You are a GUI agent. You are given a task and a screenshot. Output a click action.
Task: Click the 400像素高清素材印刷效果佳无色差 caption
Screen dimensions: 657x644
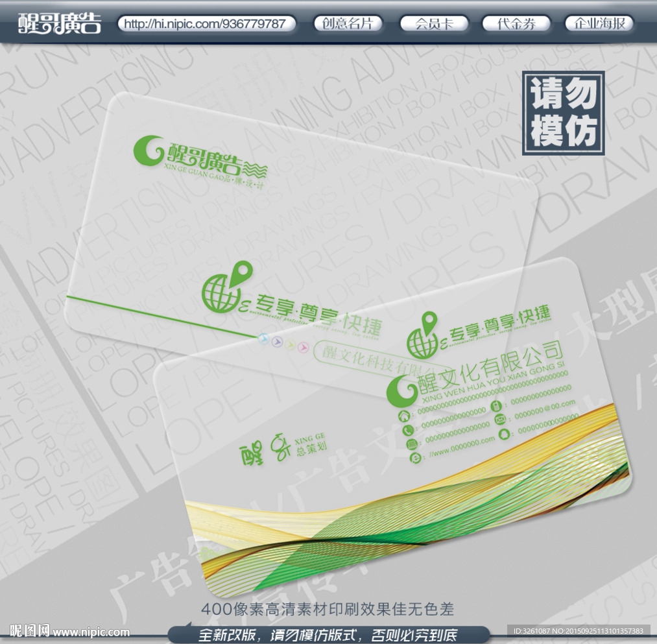pyautogui.click(x=328, y=609)
